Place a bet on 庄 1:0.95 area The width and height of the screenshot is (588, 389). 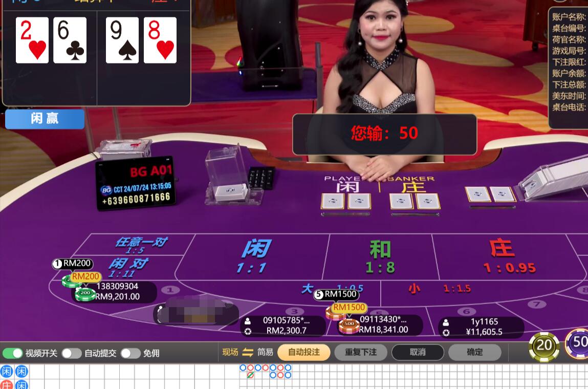(x=509, y=256)
